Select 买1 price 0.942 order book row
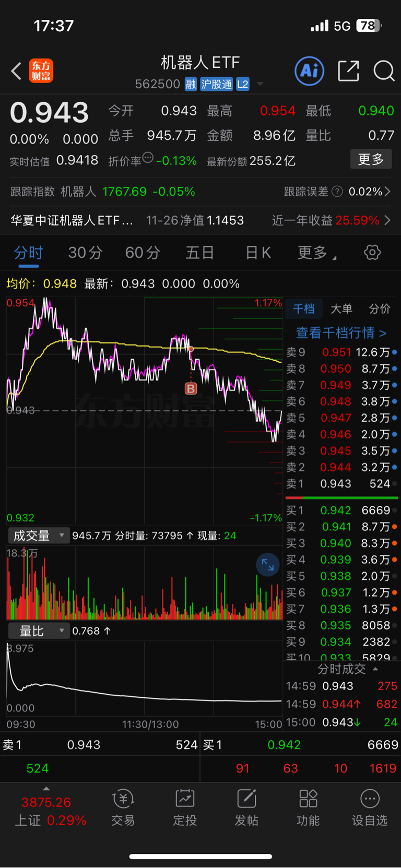 [341, 510]
